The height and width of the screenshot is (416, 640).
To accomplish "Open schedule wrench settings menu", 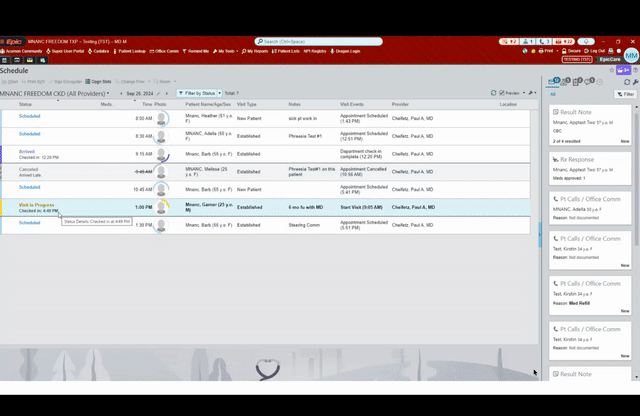I will pyautogui.click(x=531, y=93).
